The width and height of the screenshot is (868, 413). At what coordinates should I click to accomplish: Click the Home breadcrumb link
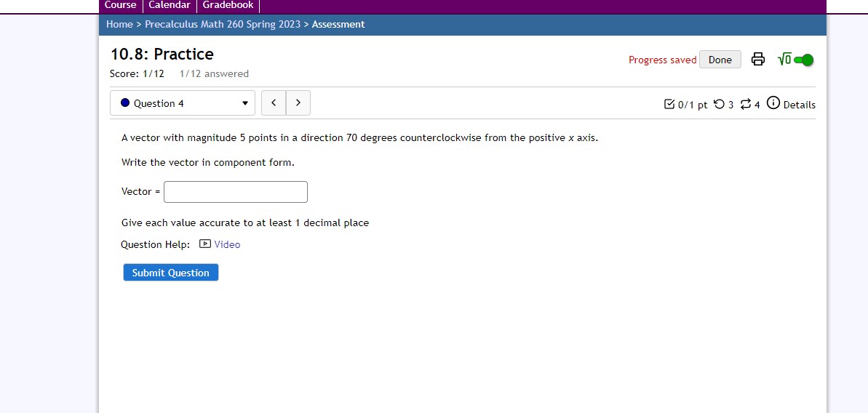point(119,24)
